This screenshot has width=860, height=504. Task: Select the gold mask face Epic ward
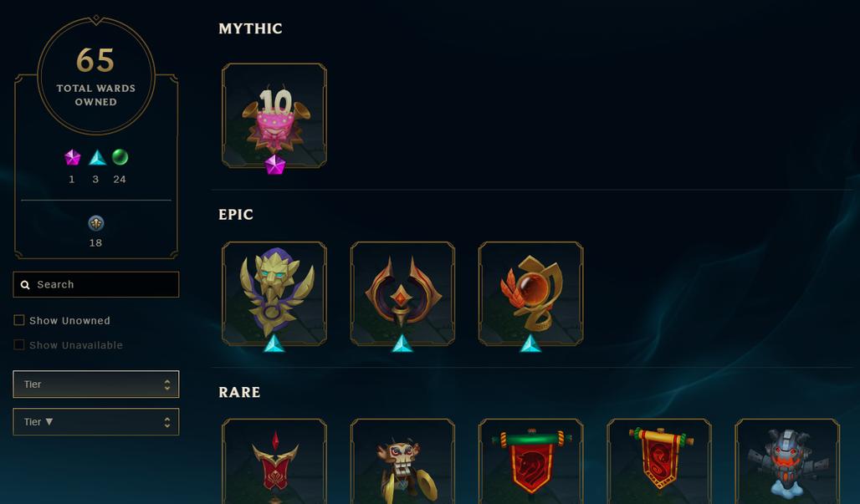click(x=274, y=293)
